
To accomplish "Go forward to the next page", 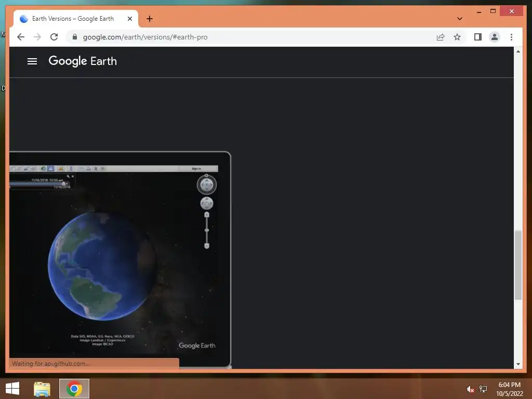I will tap(37, 37).
